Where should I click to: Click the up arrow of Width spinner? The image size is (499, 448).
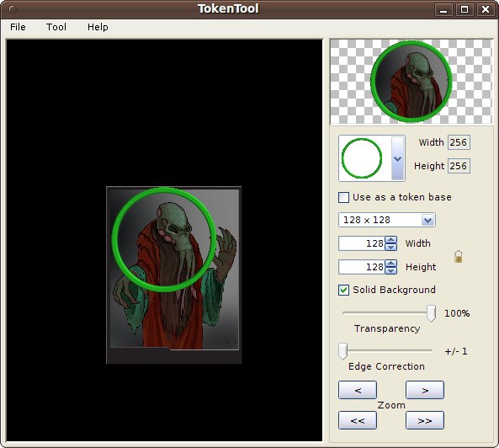[x=390, y=240]
